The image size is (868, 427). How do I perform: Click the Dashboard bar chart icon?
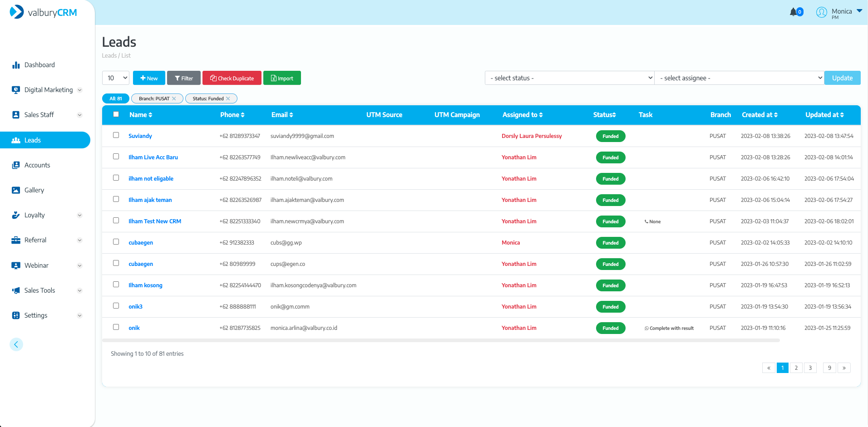pos(16,65)
